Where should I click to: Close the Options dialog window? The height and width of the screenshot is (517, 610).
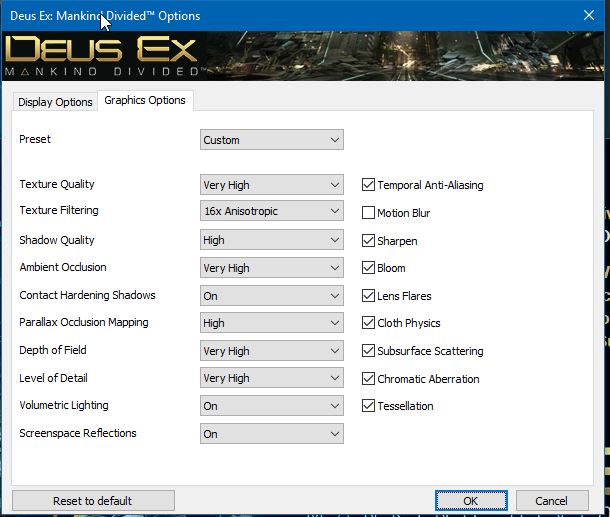589,15
